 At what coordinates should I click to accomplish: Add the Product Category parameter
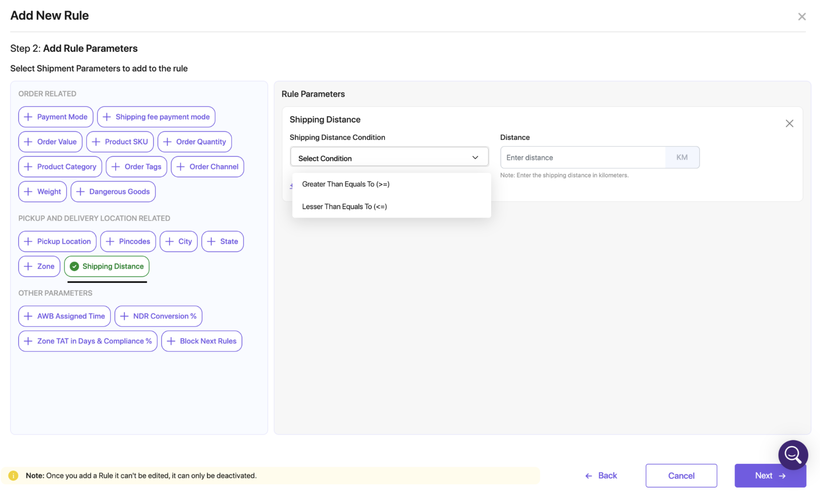[60, 167]
